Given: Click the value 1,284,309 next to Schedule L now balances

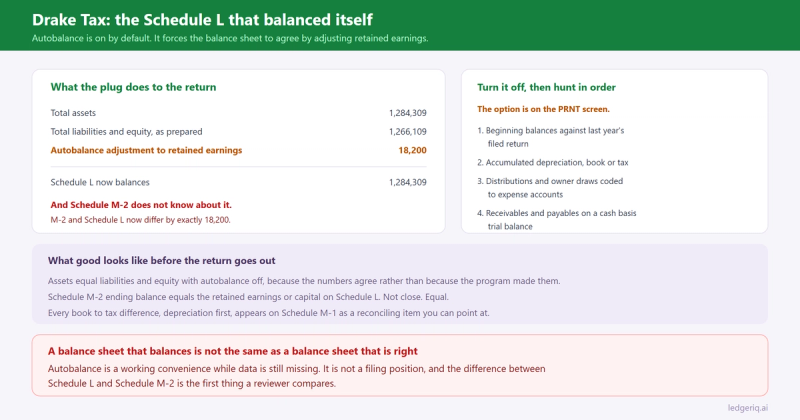Looking at the screenshot, I should tap(408, 182).
